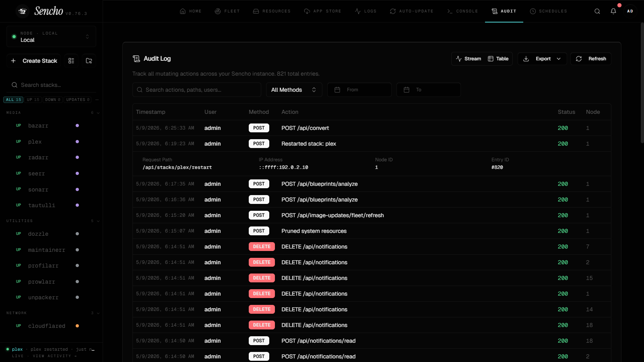Collapse the expanded Restarted stack: plex row
Viewport: 644px width, 362px height.
(x=372, y=144)
